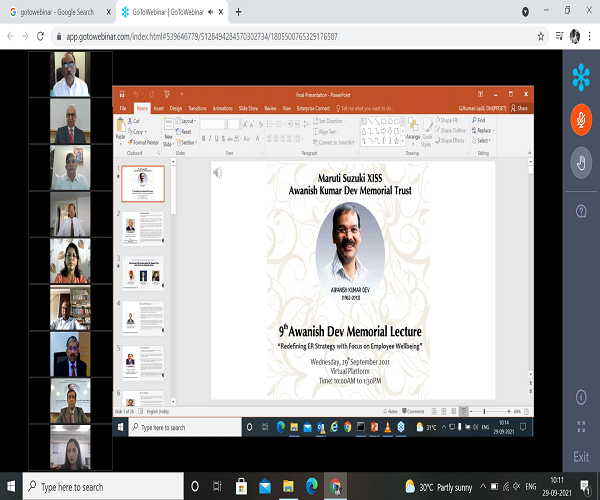Select the GoToWebinar browser tab
Screen dimensions: 600x500
168,12
